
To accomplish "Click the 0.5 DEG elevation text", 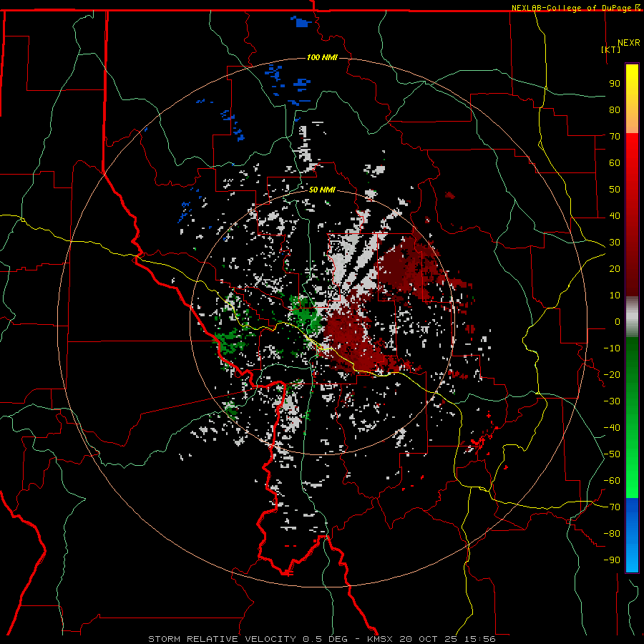I will point(325,639).
